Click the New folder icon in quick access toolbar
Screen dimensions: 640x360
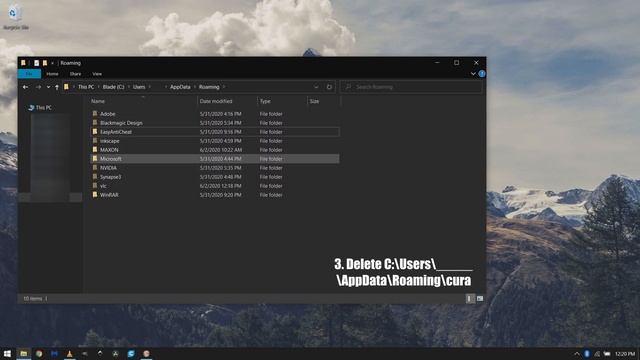tap(45, 63)
